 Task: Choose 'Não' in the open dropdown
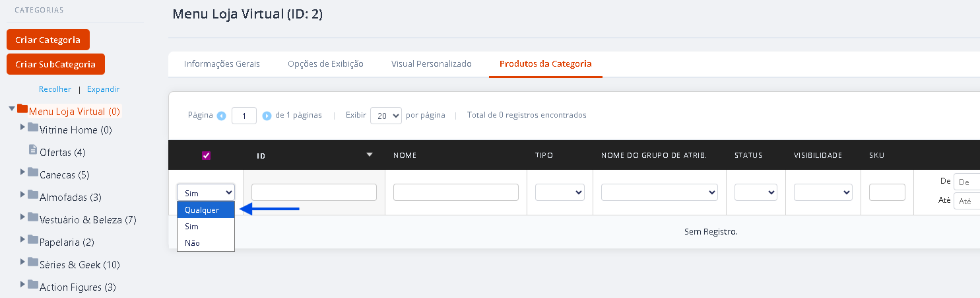click(x=206, y=242)
